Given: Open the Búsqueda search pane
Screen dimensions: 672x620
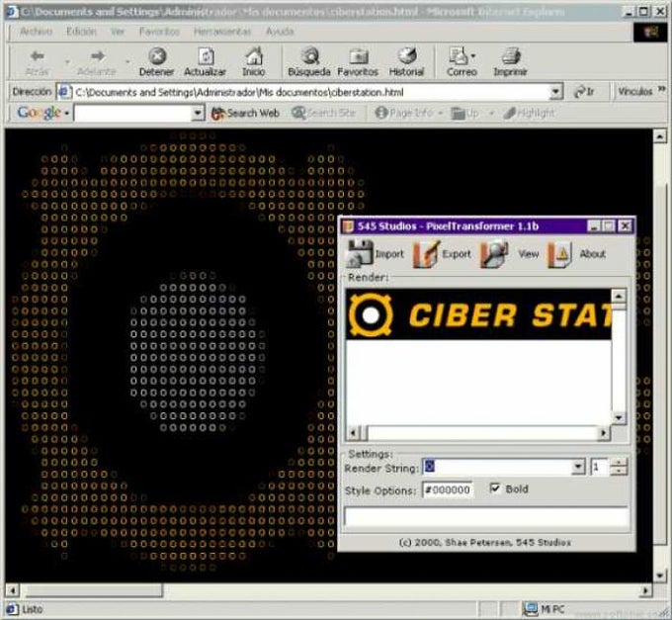Looking at the screenshot, I should point(309,62).
